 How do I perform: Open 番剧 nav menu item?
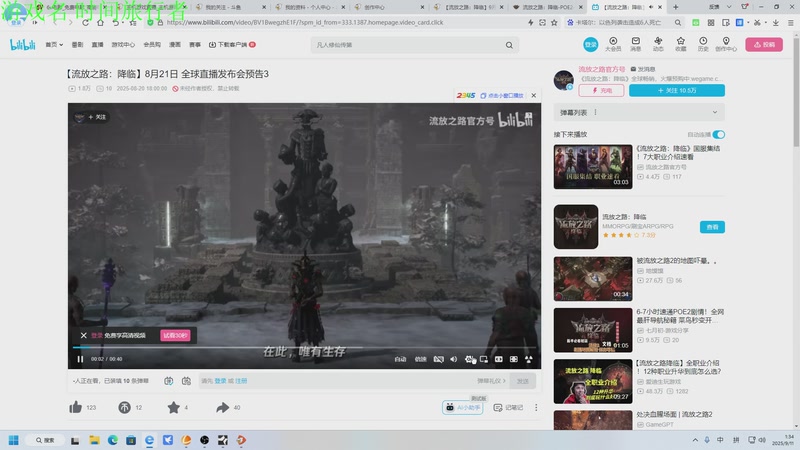point(78,45)
